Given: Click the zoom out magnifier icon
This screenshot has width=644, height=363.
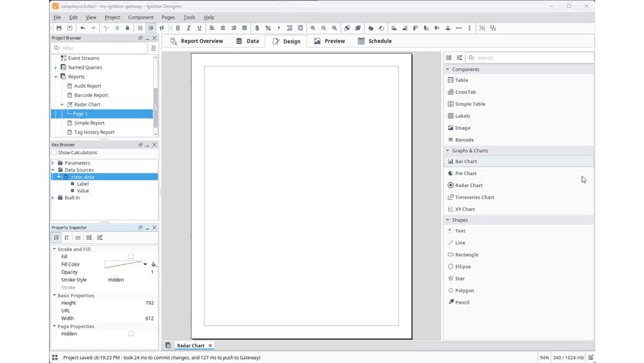Looking at the screenshot, I should tap(324, 28).
